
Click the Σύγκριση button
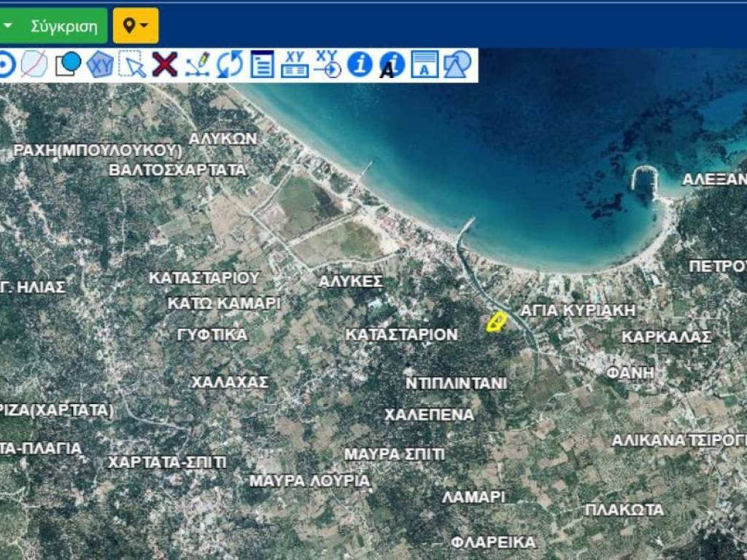coord(63,26)
